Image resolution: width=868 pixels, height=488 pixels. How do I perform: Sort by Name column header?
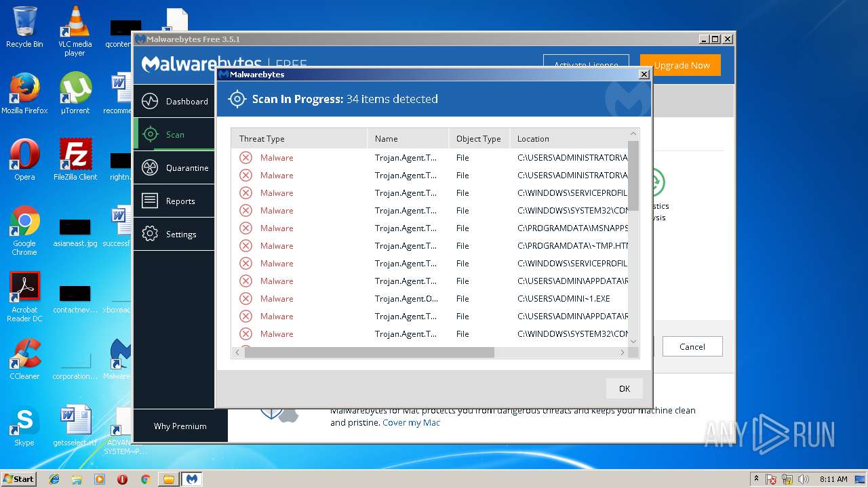coord(408,138)
